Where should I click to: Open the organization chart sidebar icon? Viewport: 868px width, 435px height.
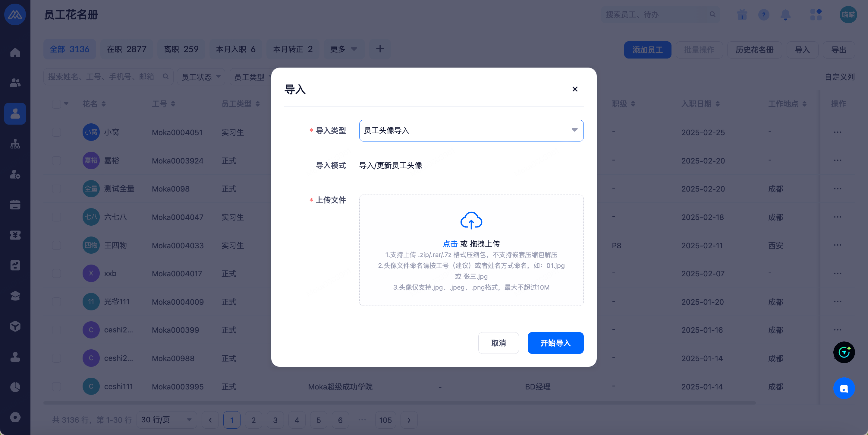15,144
